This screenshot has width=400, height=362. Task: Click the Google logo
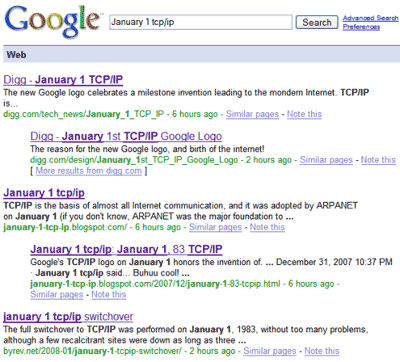coord(53,21)
